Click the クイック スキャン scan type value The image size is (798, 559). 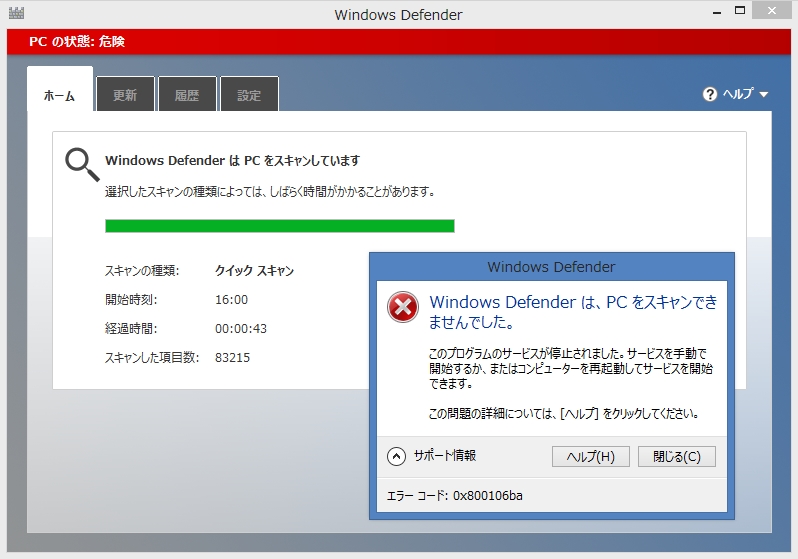(254, 270)
